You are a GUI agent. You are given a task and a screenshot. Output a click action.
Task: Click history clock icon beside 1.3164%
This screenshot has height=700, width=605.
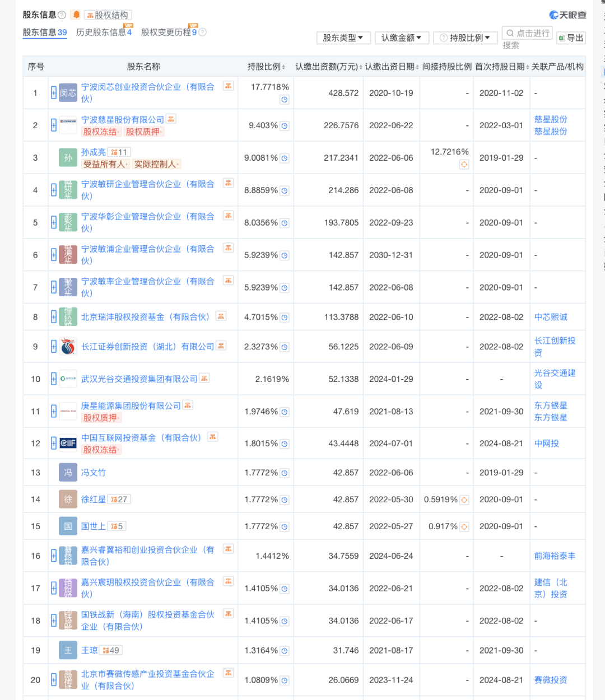click(285, 651)
